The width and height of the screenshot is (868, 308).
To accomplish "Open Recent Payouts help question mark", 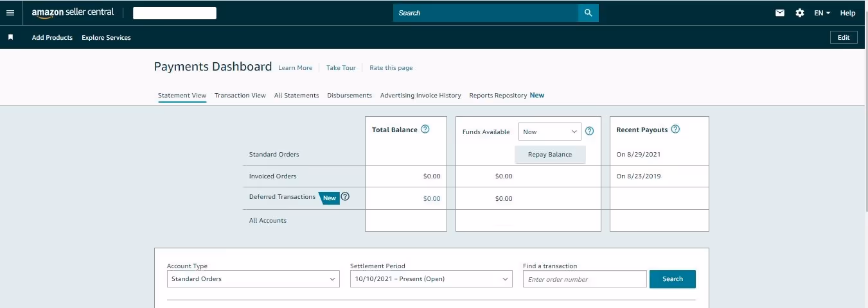I will pos(675,129).
